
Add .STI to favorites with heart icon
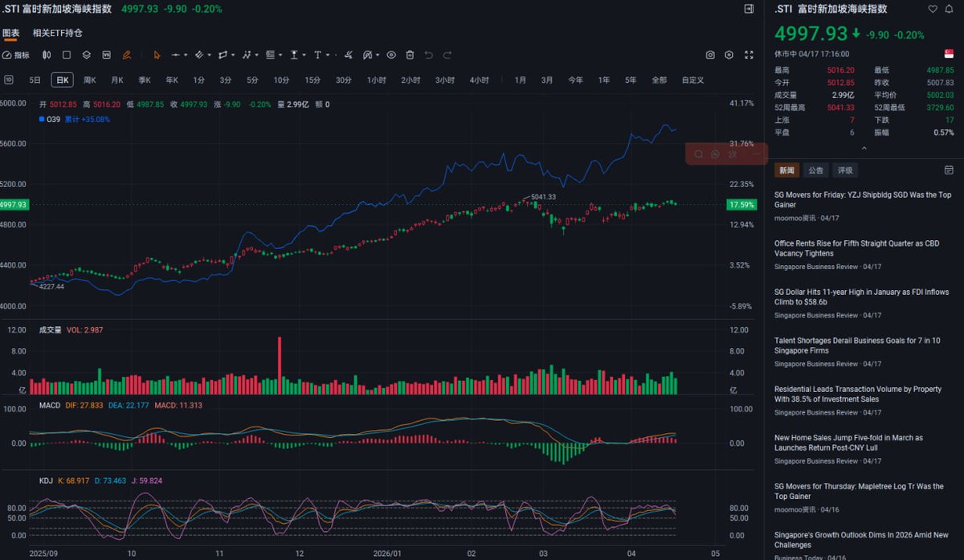coord(933,9)
